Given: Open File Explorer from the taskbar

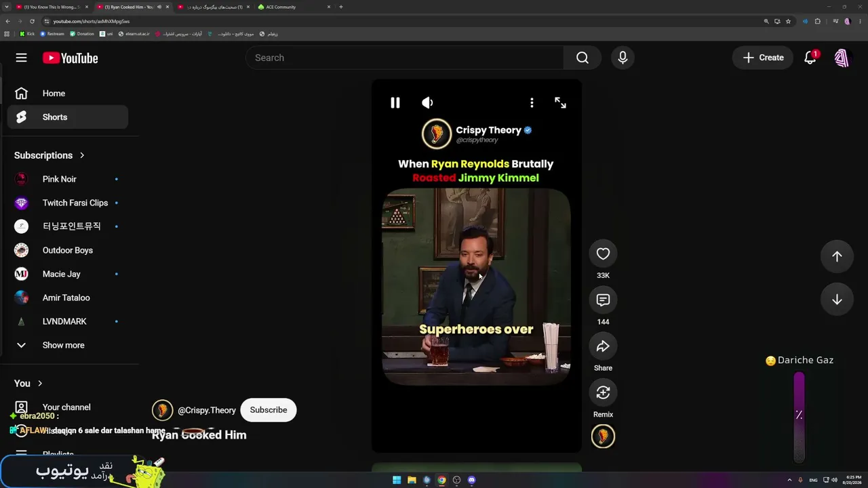Looking at the screenshot, I should tap(412, 480).
